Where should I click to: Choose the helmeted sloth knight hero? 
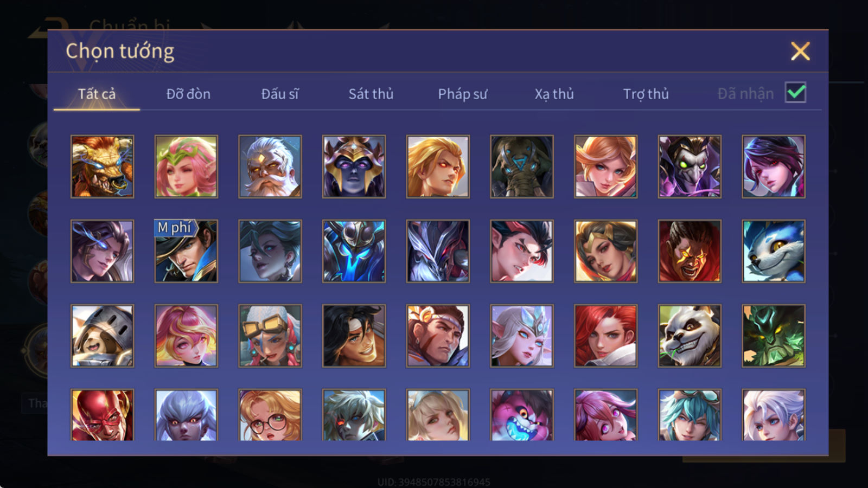102,336
